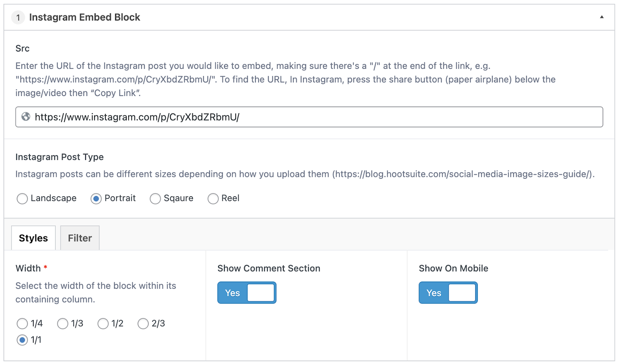
Task: Click the Src field label
Action: 22,48
